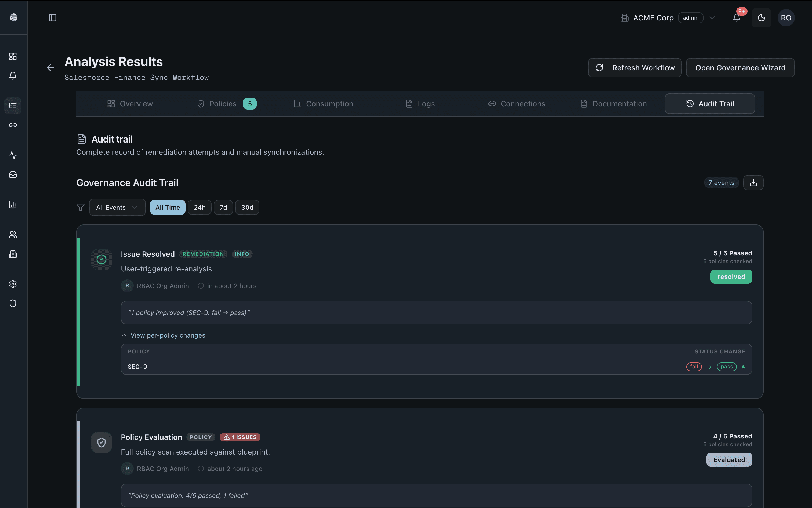
Task: Open notifications via the bell with 9+ badge
Action: click(737, 18)
